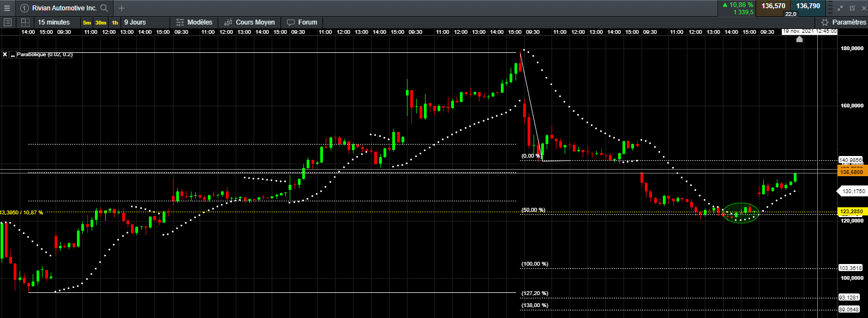
Task: Switch to 30m timeframe
Action: (x=100, y=22)
